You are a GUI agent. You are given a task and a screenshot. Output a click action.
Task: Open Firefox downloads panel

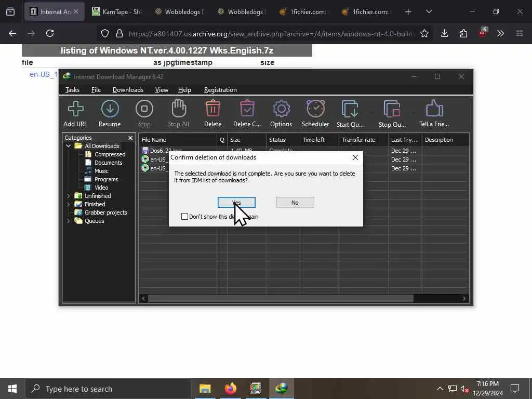tap(445, 33)
